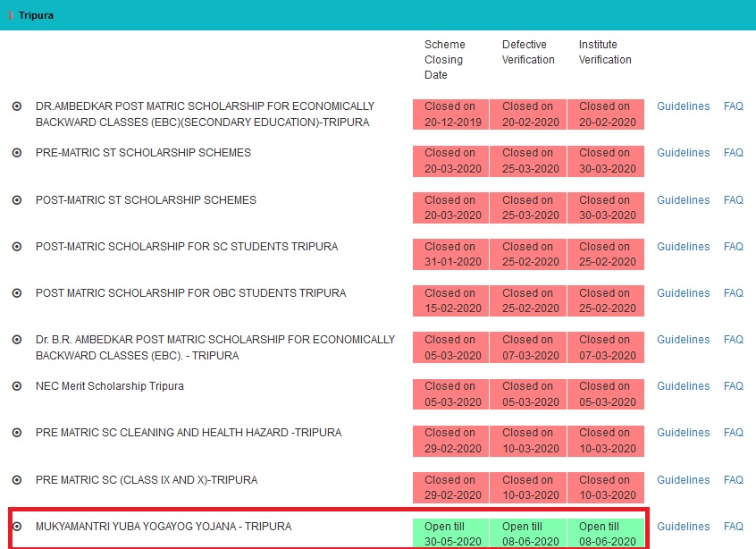Click bullet icon for POST MATRIC OBC STUDENTS scheme
The image size is (756, 549).
tap(17, 293)
